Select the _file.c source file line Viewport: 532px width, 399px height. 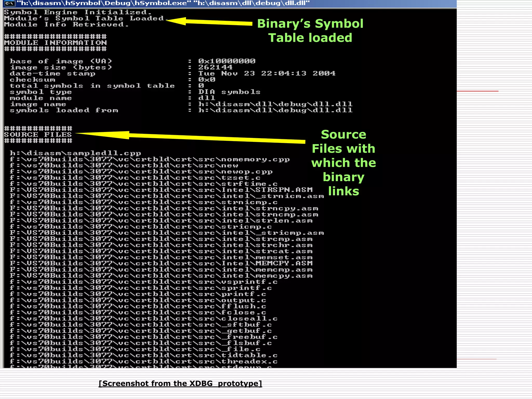tap(135, 349)
